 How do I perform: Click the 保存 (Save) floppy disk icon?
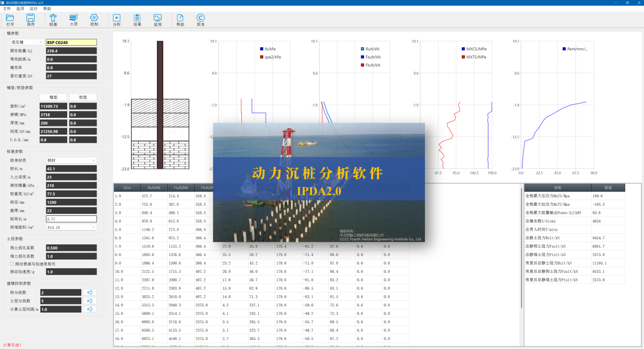pos(31,18)
